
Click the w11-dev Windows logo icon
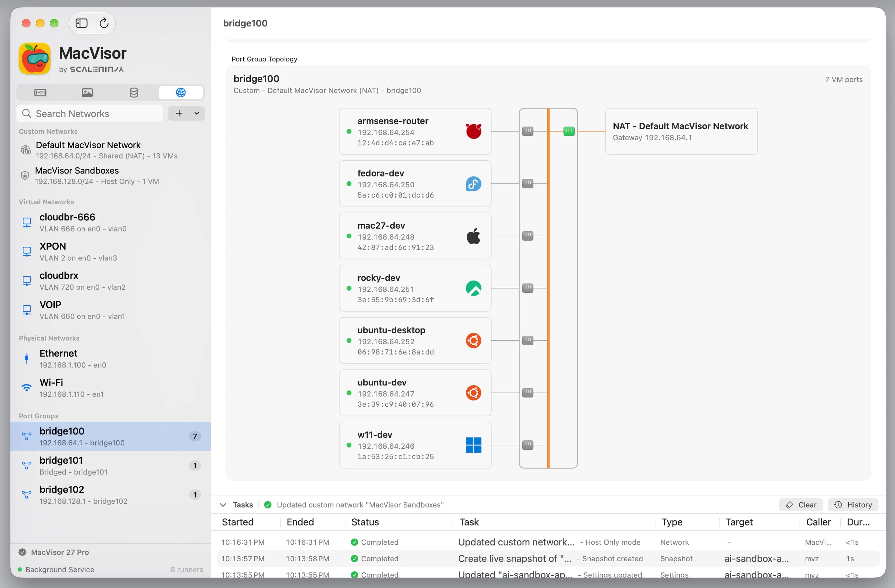point(473,445)
